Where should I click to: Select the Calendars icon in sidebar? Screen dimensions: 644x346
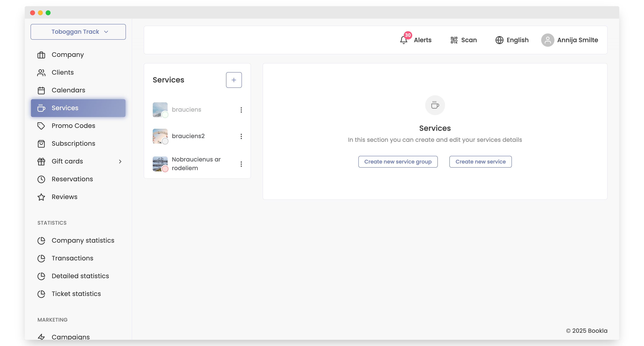click(x=41, y=90)
